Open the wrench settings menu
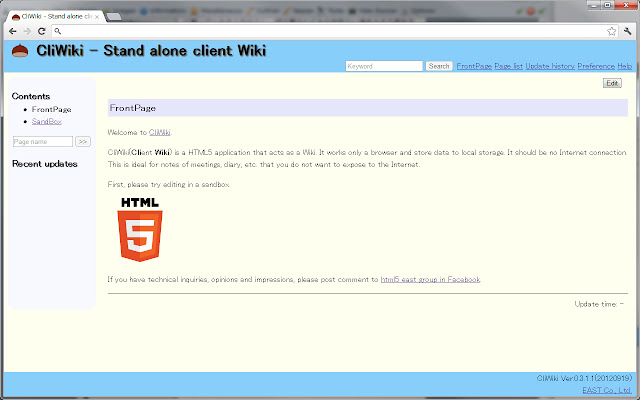The height and width of the screenshot is (400, 640). click(627, 31)
